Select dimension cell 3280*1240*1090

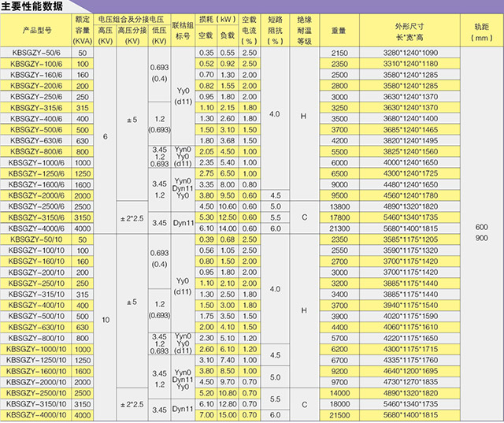[410, 53]
